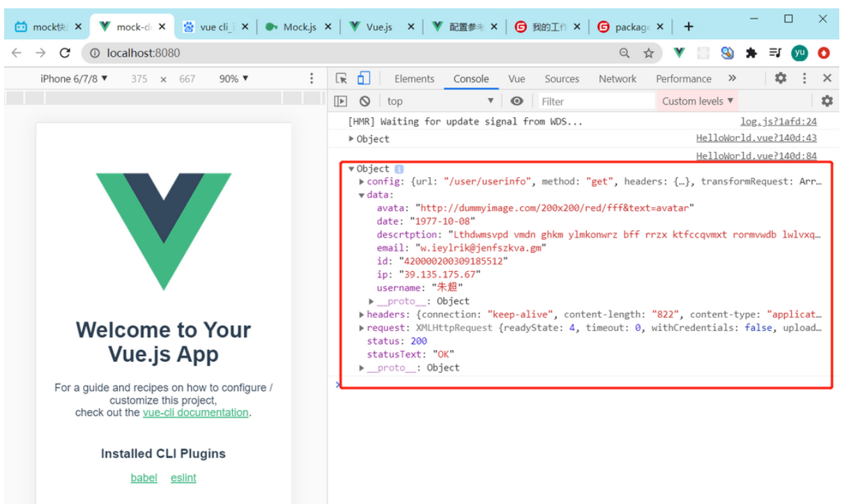Collapse the expanded Object entry
The height and width of the screenshot is (504, 856).
tap(351, 169)
